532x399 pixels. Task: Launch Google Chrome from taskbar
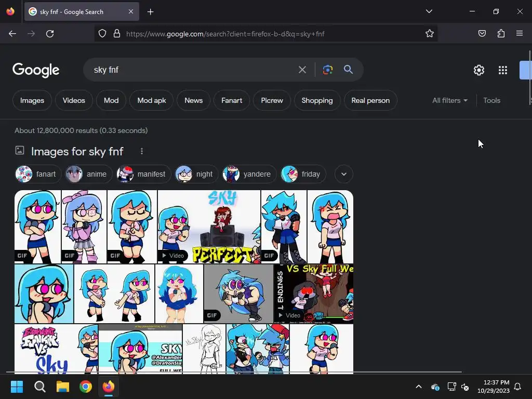pos(86,387)
